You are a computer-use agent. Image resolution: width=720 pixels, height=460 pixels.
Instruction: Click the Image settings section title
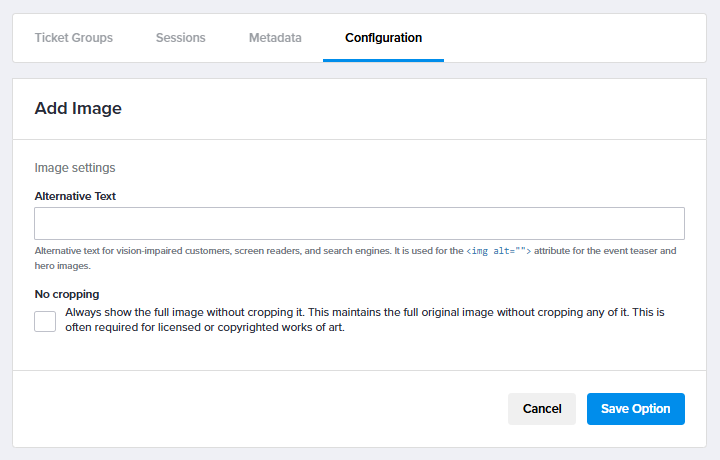click(75, 168)
